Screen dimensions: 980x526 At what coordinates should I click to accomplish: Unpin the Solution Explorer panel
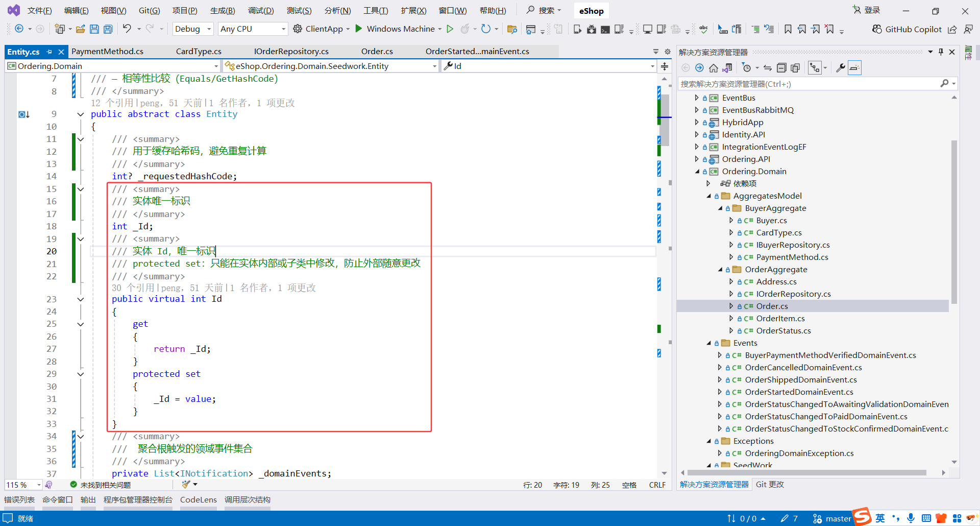click(941, 52)
